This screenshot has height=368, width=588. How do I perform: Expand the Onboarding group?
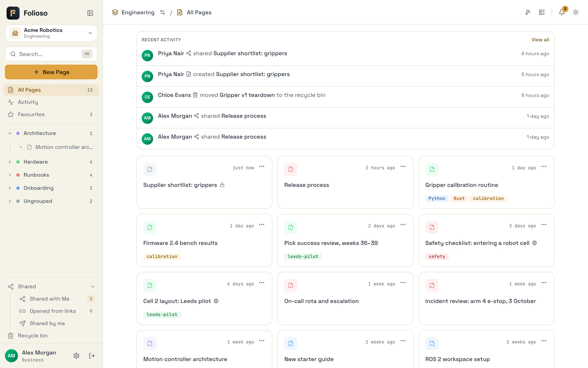pos(10,188)
